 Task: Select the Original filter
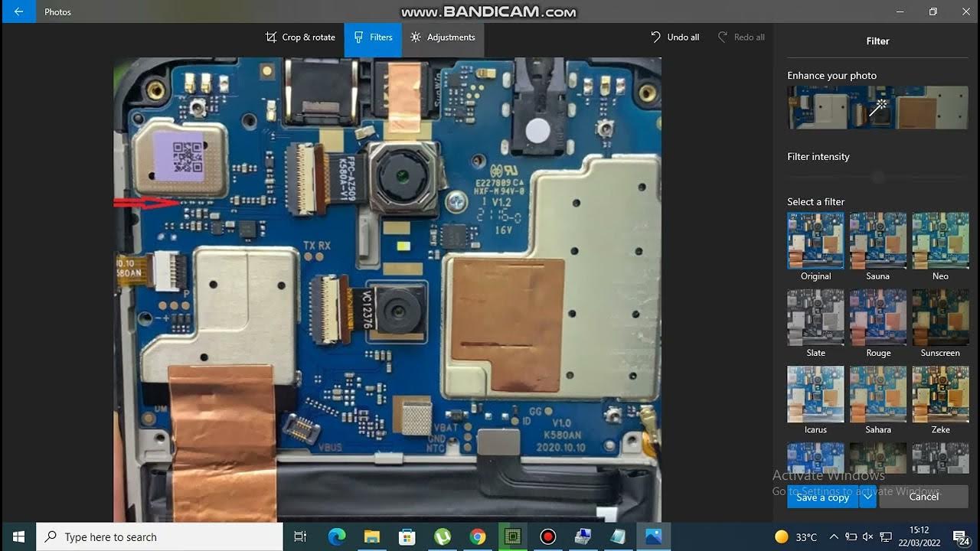(x=816, y=240)
